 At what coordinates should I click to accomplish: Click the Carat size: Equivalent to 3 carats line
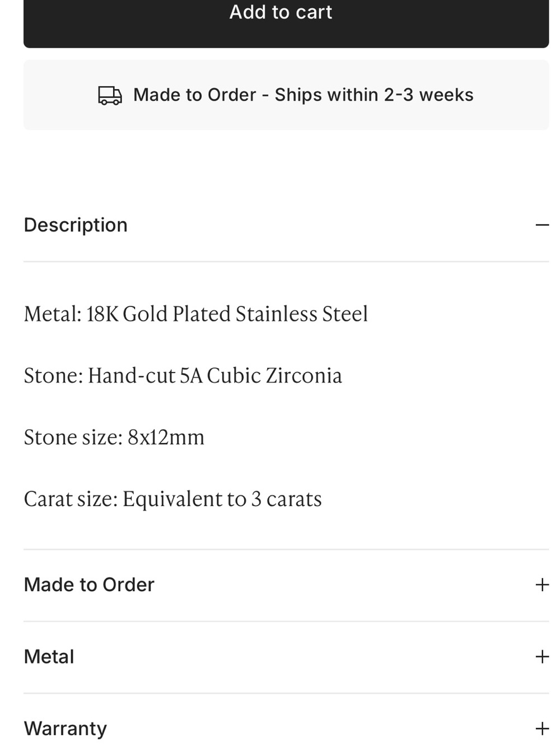(x=172, y=499)
